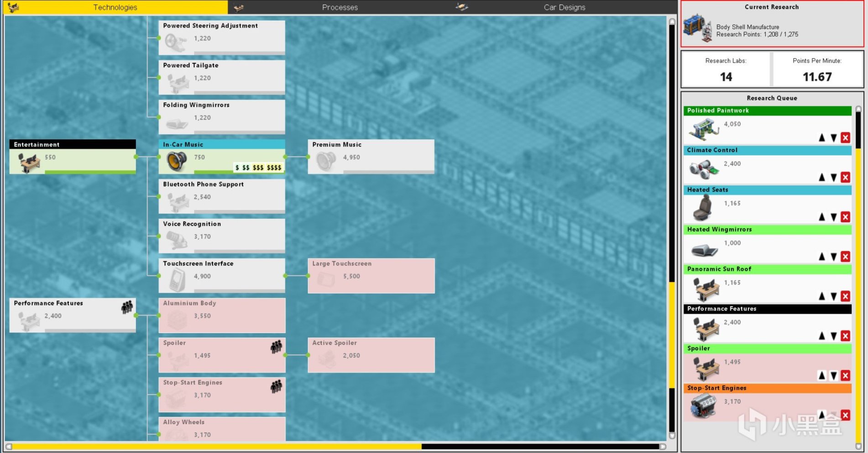Image resolution: width=868 pixels, height=453 pixels.
Task: Go to the Car Designs tab
Action: click(565, 7)
